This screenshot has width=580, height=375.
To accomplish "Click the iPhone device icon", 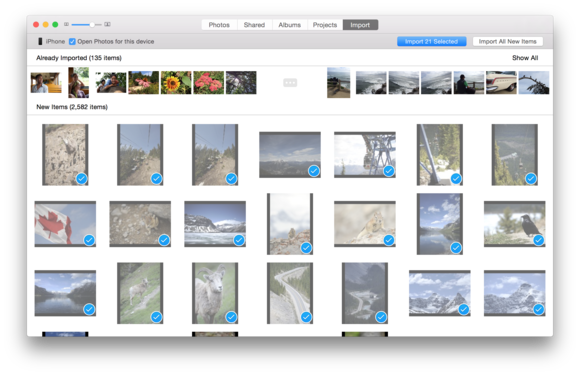I will click(40, 41).
